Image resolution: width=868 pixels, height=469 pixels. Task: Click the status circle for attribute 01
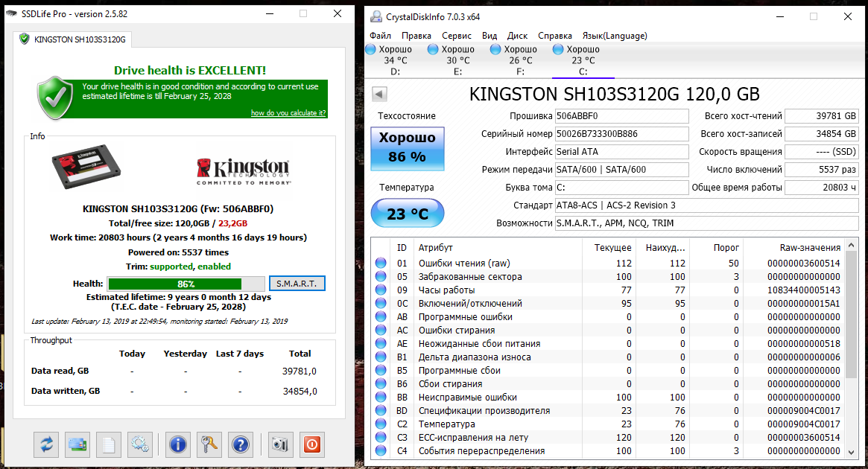tap(381, 263)
